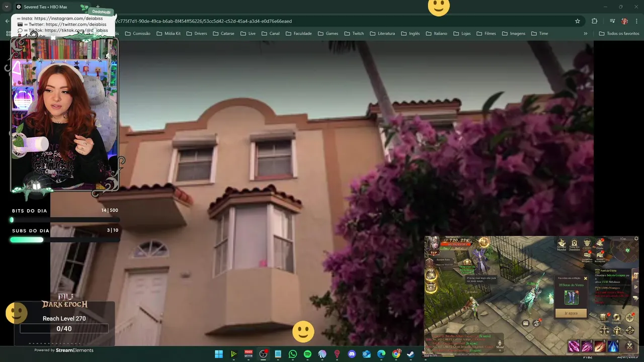Open the Comissão bookmark folder
Image resolution: width=644 pixels, height=362 pixels.
(x=137, y=34)
